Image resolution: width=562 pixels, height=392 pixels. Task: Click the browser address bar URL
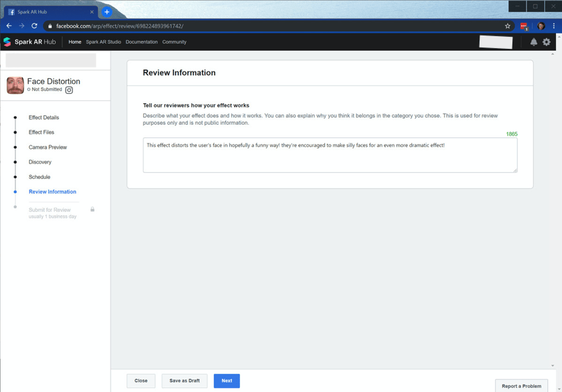(120, 26)
